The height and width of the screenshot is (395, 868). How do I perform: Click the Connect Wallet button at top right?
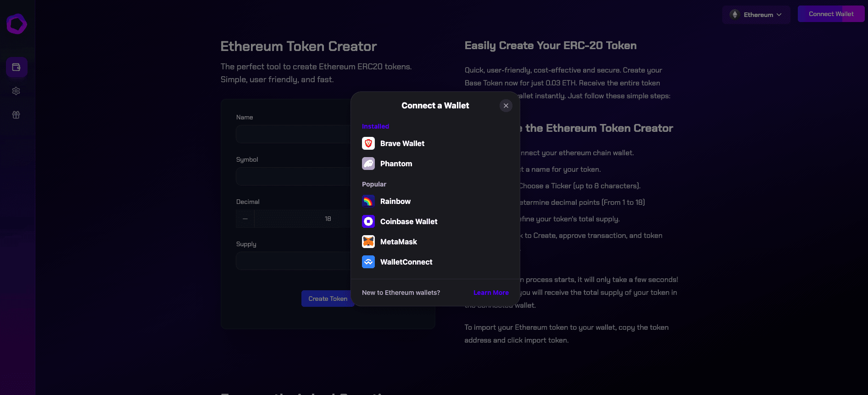pos(831,14)
